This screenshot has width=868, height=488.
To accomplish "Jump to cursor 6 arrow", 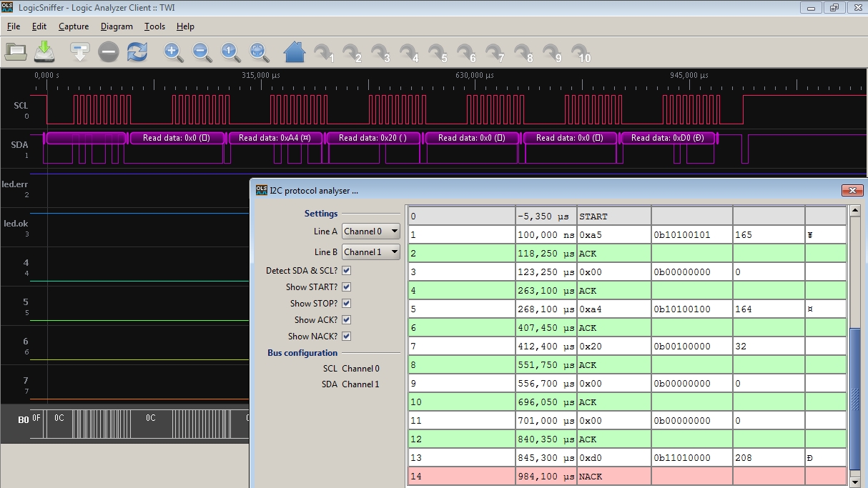I will (466, 52).
